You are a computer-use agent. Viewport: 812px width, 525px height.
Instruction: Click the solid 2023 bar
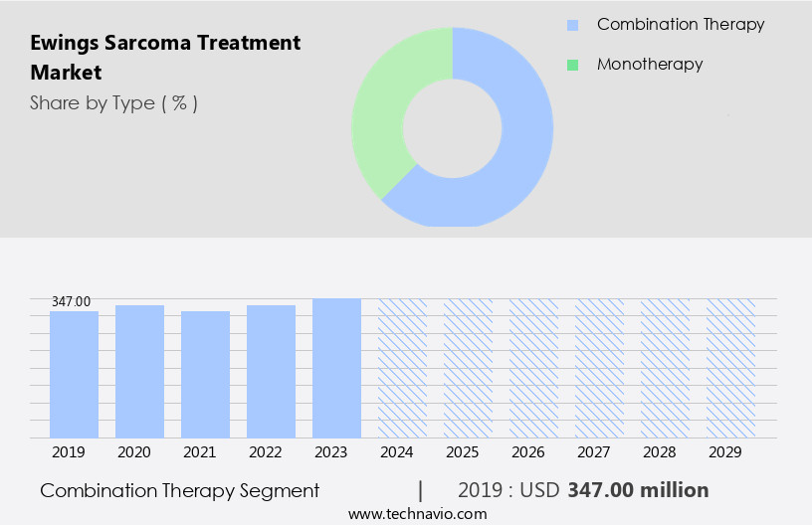[x=336, y=368]
